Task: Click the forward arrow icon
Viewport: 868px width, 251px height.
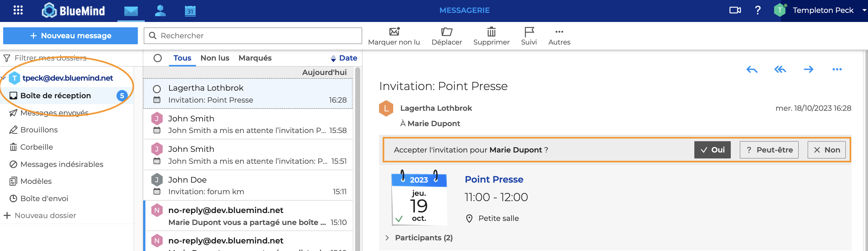Action: pos(808,70)
